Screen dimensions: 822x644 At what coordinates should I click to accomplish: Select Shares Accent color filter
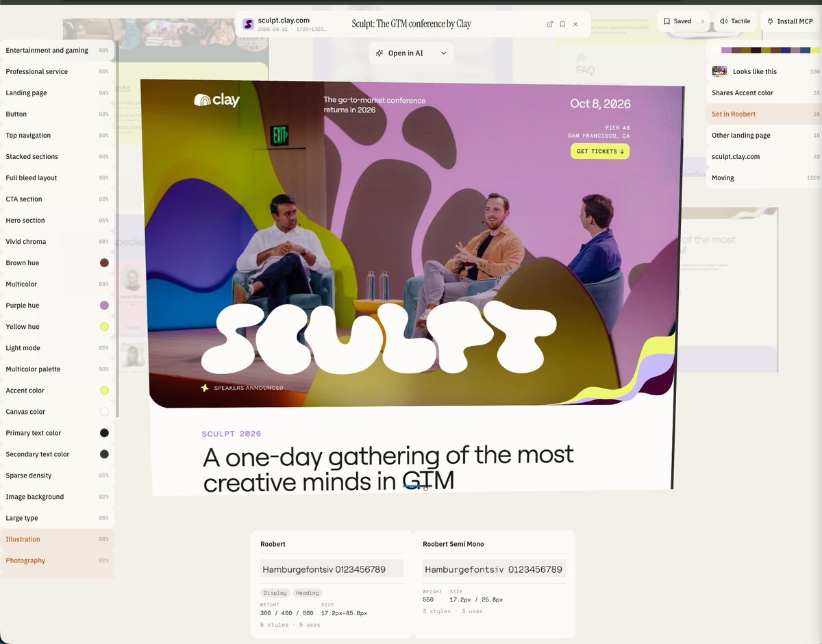coord(764,93)
